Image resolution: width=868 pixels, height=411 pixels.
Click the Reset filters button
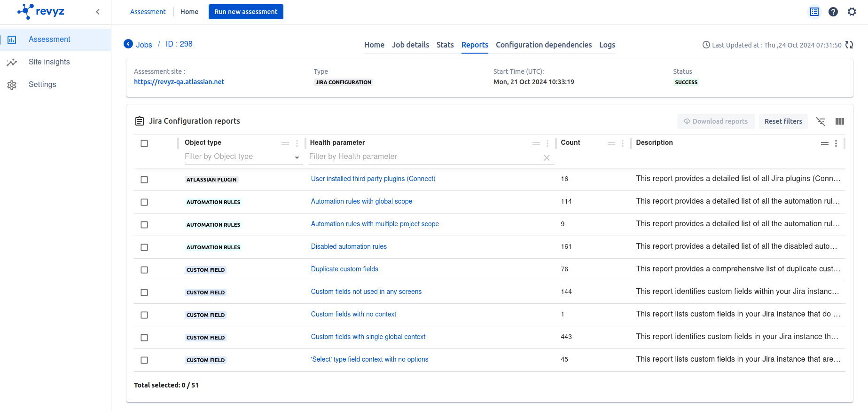[x=783, y=121]
